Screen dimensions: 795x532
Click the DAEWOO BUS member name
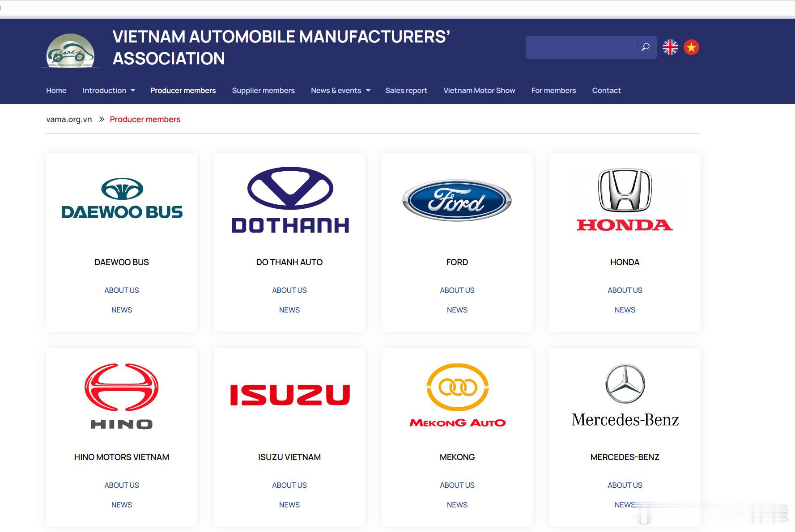point(122,262)
